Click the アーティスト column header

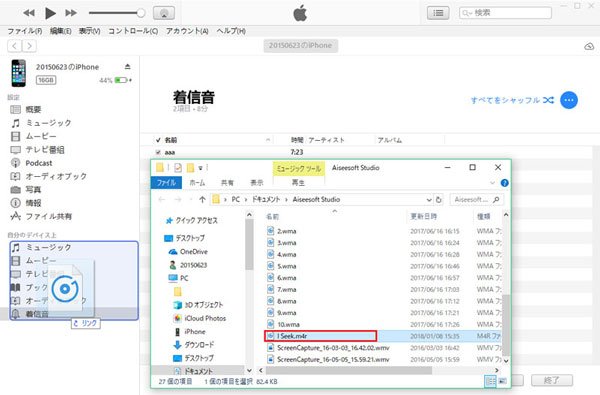pos(326,140)
